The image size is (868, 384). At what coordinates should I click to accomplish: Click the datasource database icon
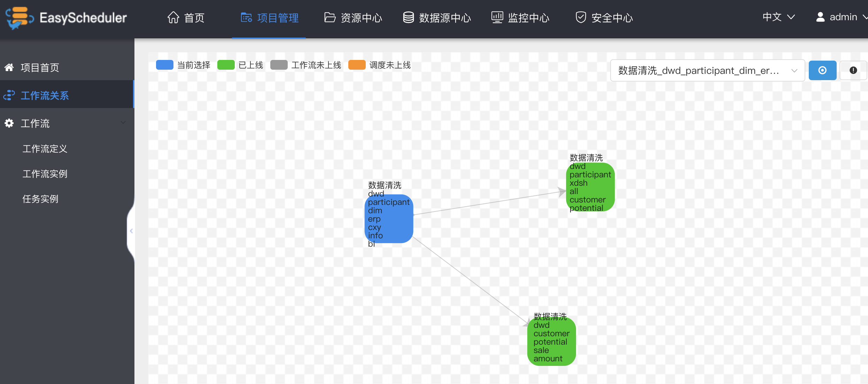[409, 17]
